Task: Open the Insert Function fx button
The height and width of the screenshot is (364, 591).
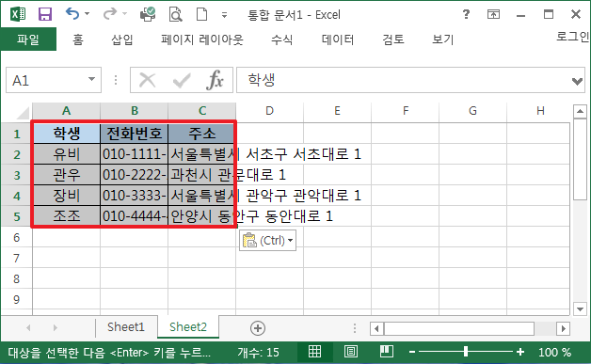Action: 215,80
